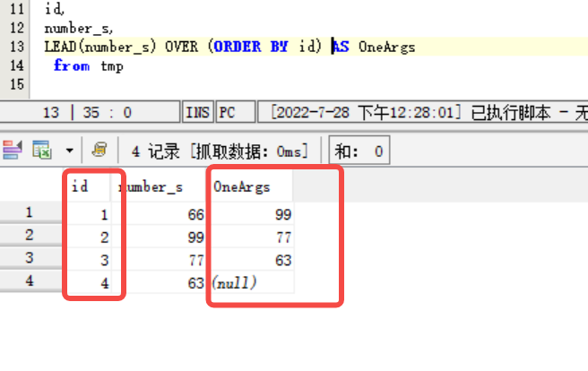
Task: Click the ORDER BY keyword in line 13
Action: click(251, 47)
